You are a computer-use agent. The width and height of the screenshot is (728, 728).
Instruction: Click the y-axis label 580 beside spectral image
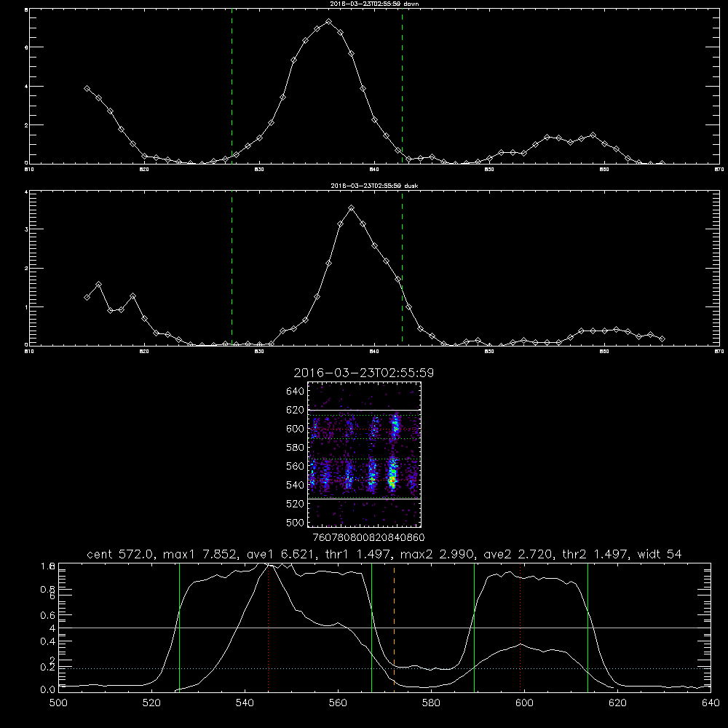pos(296,448)
